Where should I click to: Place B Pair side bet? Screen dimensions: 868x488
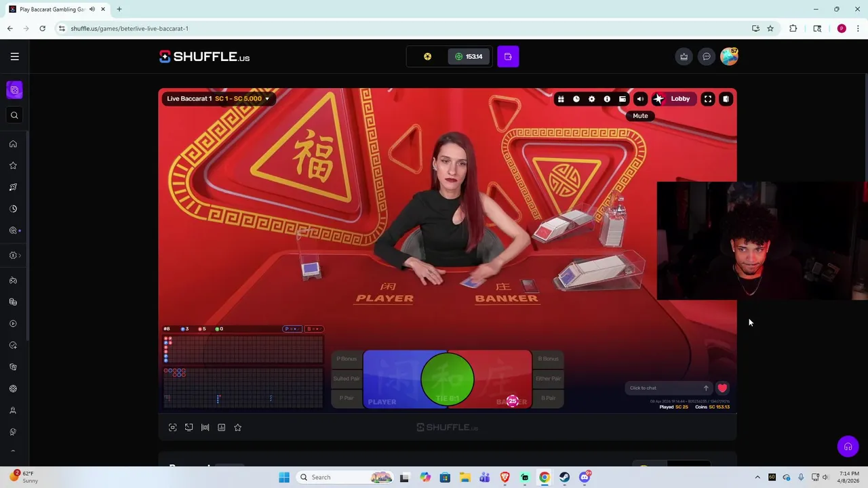pos(548,398)
